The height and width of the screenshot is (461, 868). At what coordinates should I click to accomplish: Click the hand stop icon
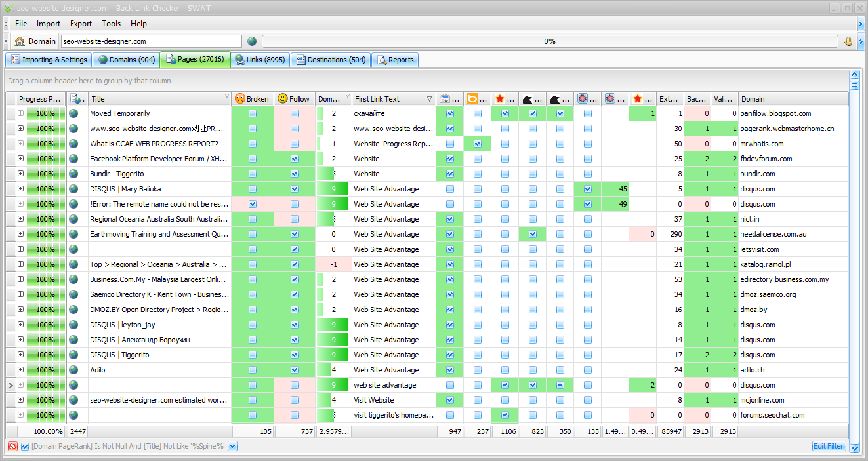[848, 41]
